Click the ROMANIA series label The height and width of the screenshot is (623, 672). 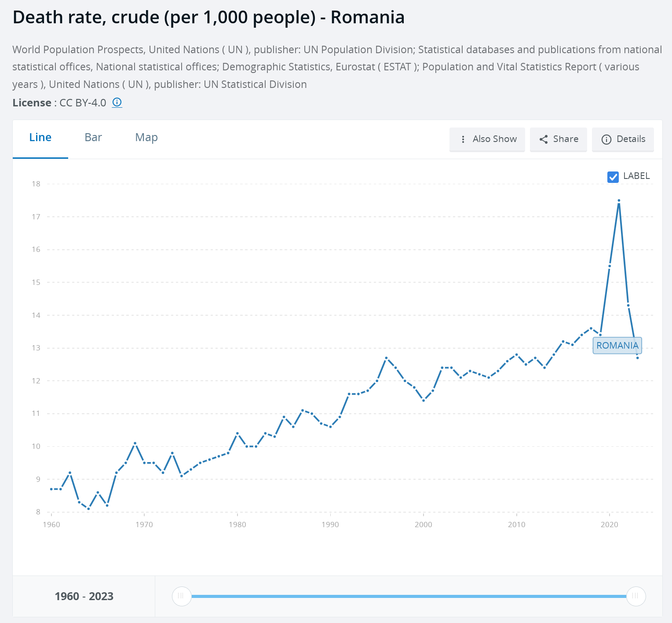coord(617,346)
